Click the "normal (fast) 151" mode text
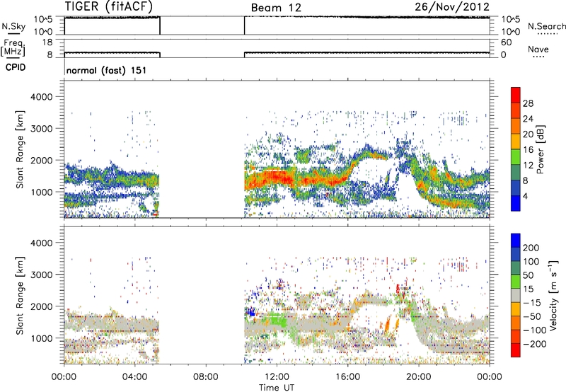 [x=107, y=70]
